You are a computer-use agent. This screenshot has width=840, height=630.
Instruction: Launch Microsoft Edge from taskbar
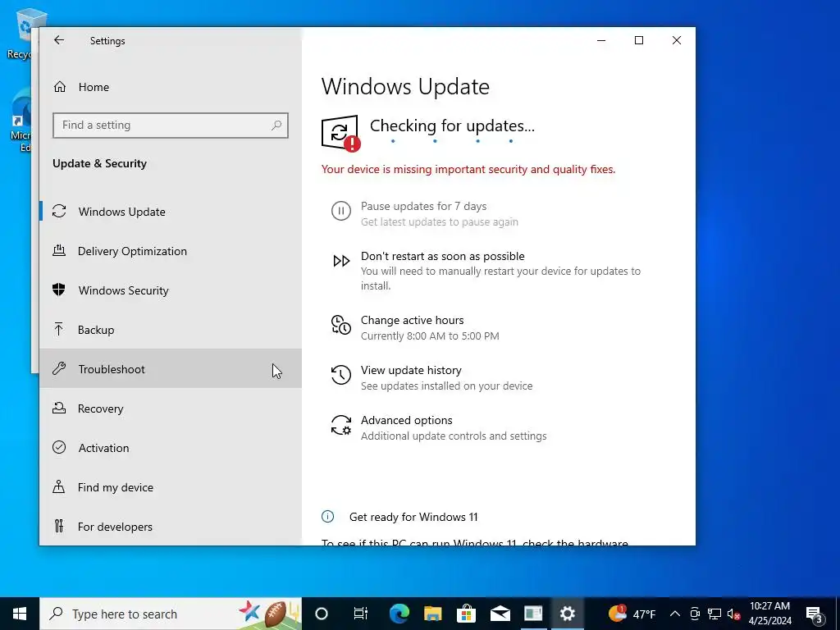tap(399, 614)
